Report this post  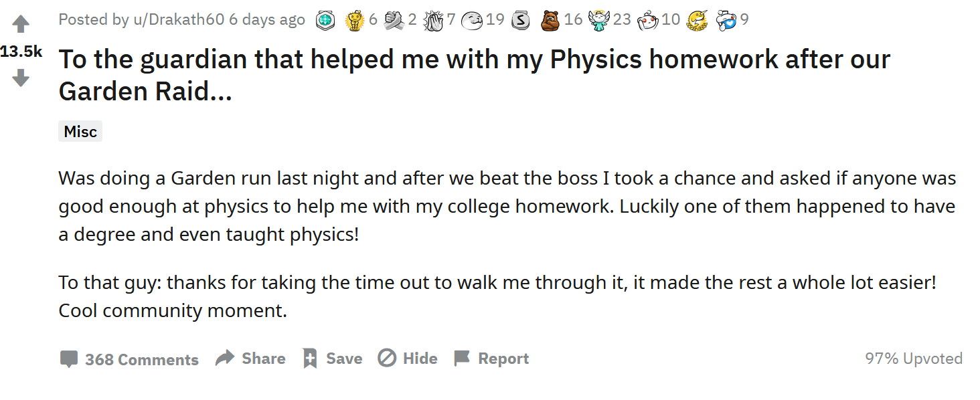click(491, 359)
